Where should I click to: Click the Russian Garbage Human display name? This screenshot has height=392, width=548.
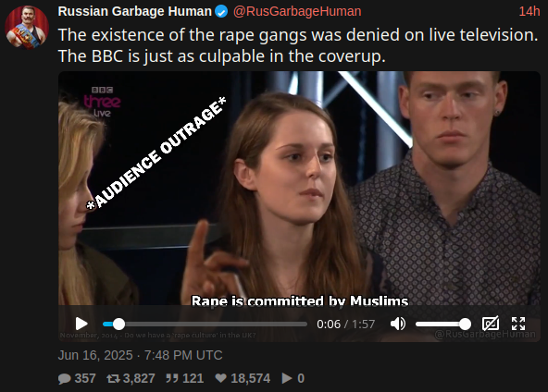tap(135, 11)
